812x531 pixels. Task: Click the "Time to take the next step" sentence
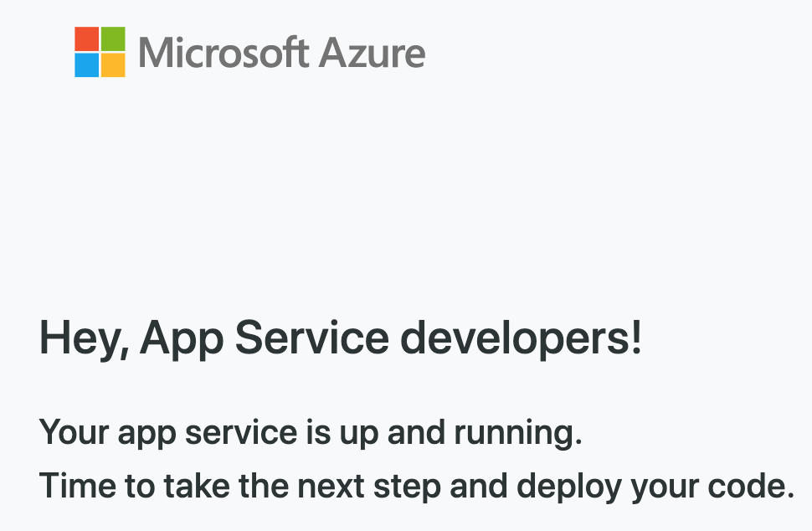pyautogui.click(x=416, y=486)
